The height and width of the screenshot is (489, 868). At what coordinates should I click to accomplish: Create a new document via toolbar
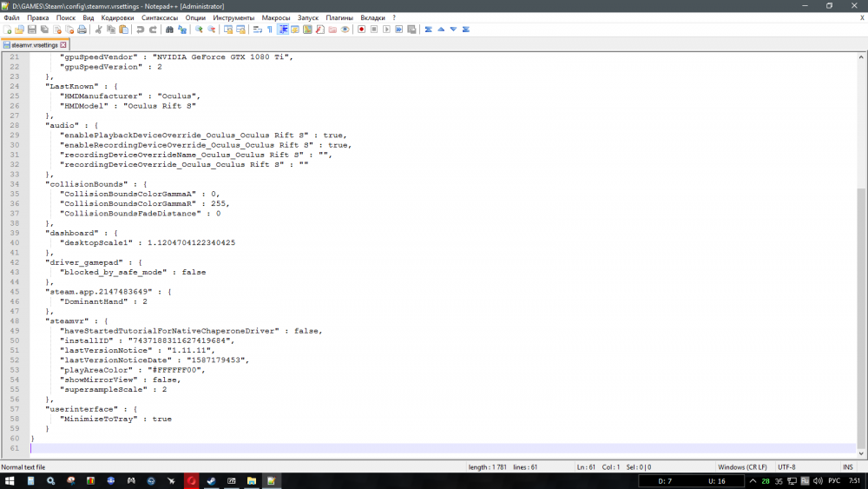(x=7, y=30)
